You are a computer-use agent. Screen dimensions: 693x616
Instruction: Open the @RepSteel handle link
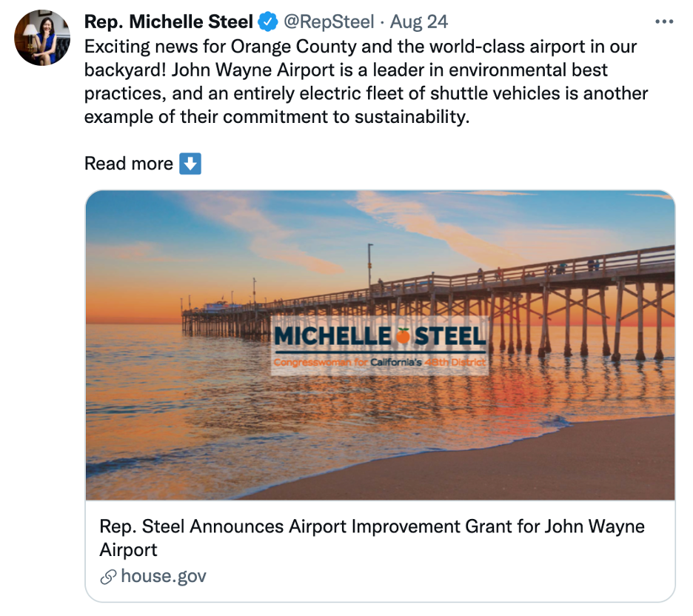[x=330, y=22]
